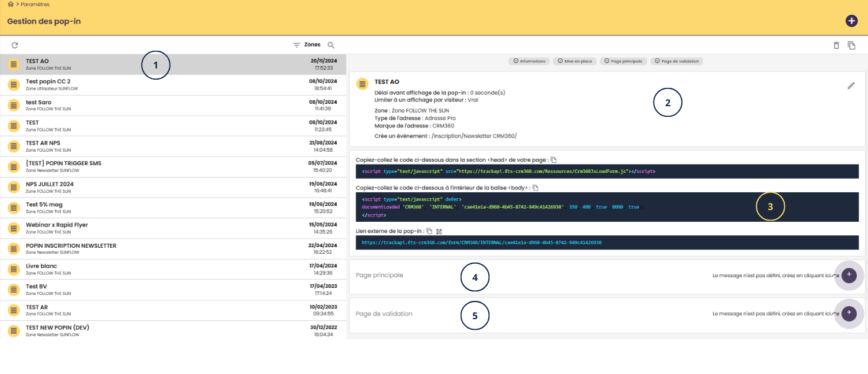
Task: Copy the pop-in external link
Action: point(429,231)
